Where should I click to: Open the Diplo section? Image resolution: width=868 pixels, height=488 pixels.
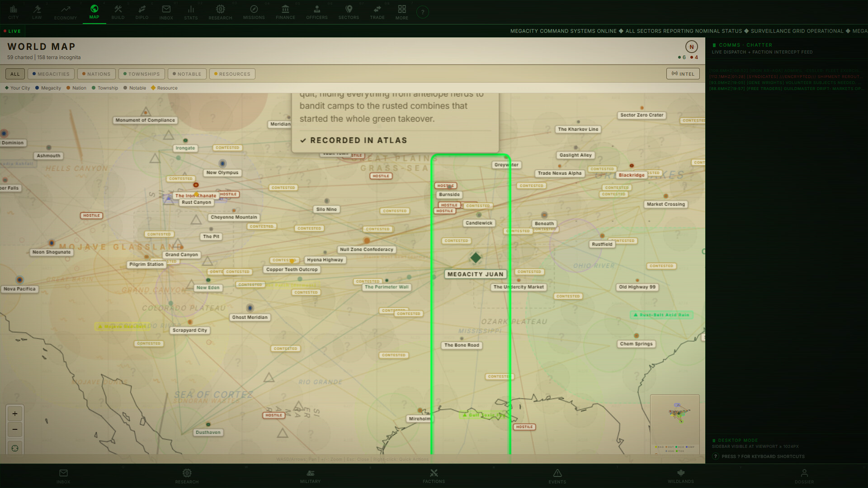point(142,12)
